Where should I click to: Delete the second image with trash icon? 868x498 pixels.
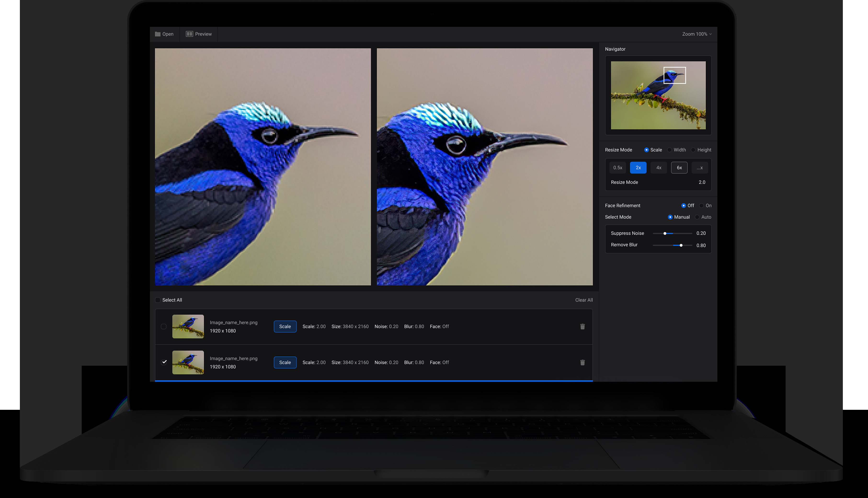click(582, 363)
